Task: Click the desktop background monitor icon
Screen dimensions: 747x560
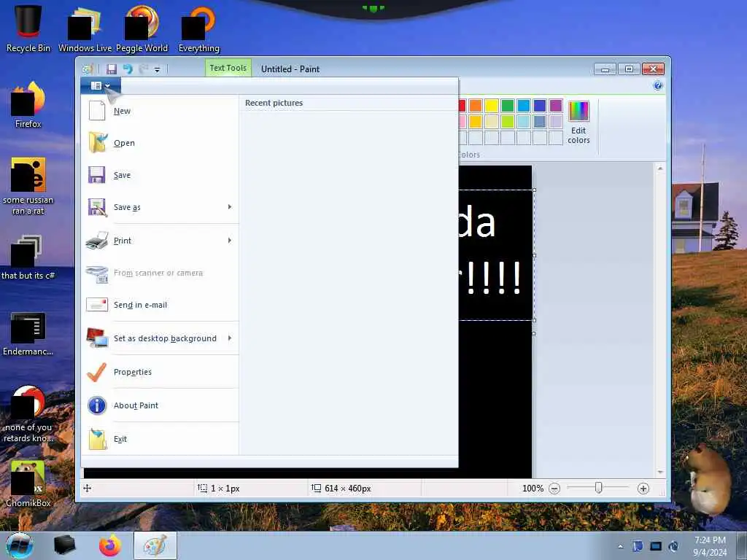Action: point(97,338)
